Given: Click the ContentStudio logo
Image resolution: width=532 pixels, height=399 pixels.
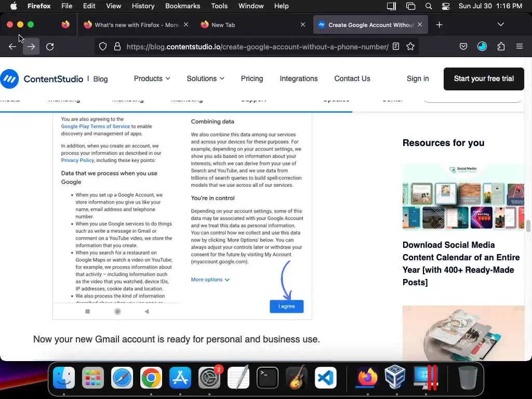Looking at the screenshot, I should pos(42,79).
